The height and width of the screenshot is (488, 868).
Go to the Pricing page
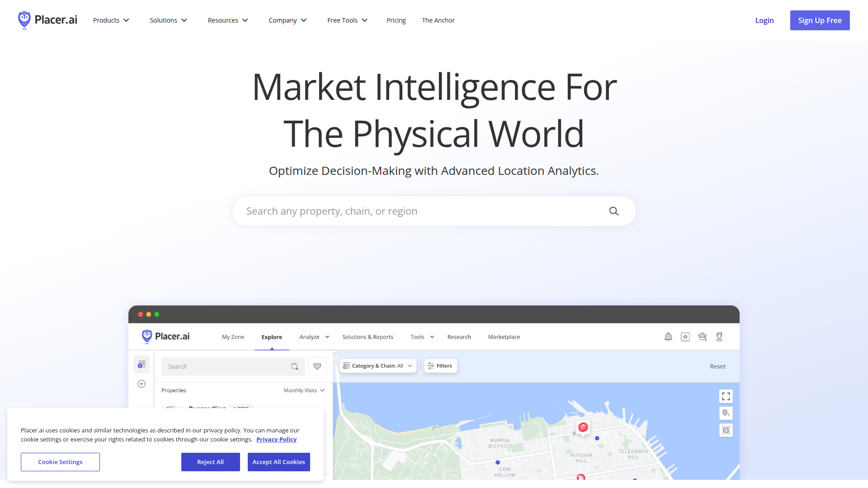(x=396, y=20)
